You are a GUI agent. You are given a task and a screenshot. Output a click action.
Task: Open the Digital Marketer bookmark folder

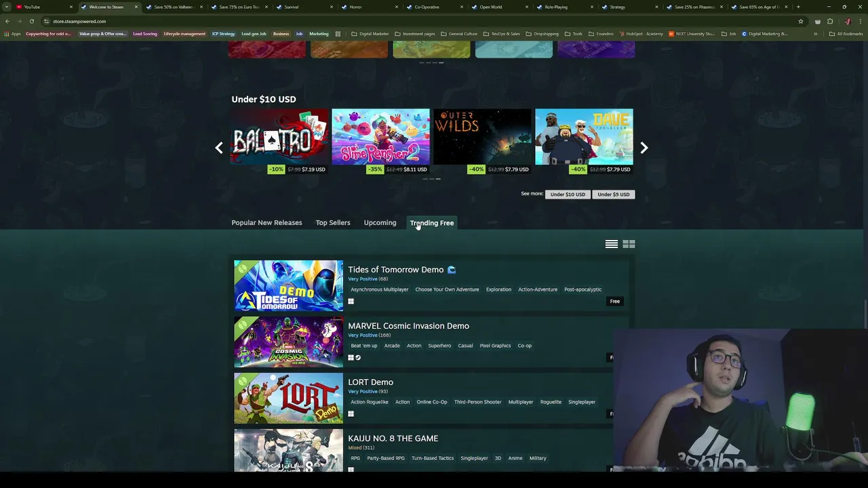[370, 34]
